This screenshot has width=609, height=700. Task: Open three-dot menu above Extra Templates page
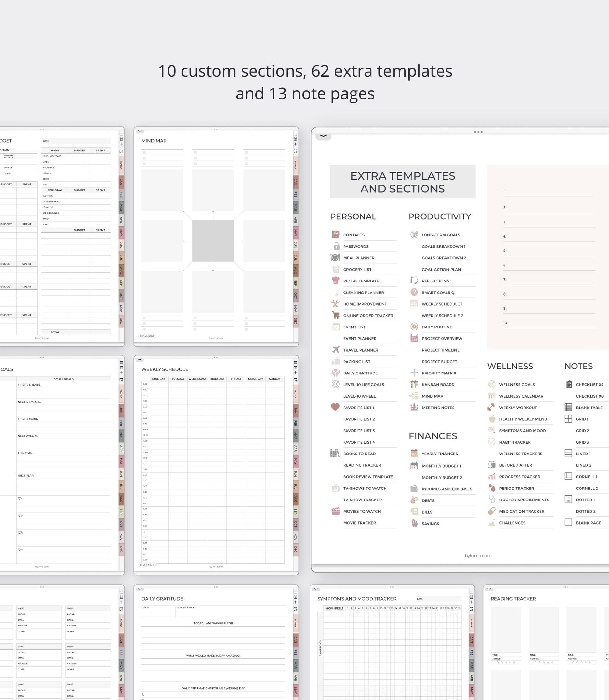[x=478, y=132]
